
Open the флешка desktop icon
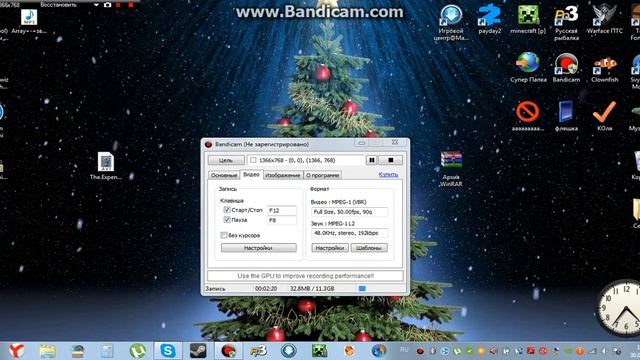[x=566, y=116]
